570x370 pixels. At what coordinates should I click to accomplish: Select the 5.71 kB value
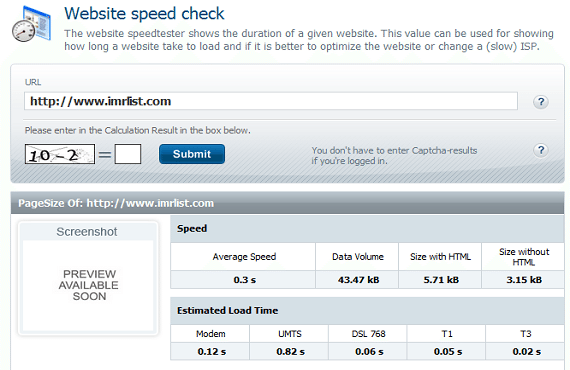tap(441, 280)
